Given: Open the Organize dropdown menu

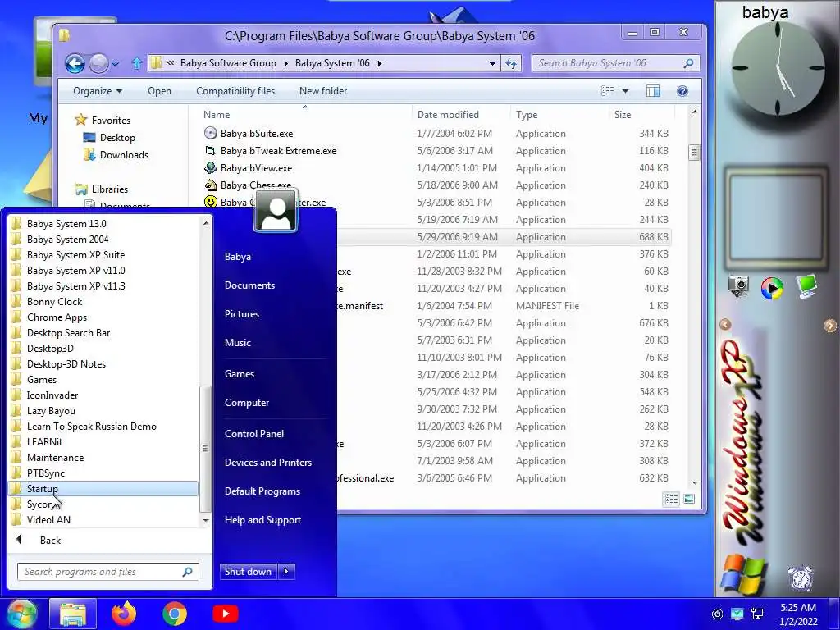Looking at the screenshot, I should 98,91.
